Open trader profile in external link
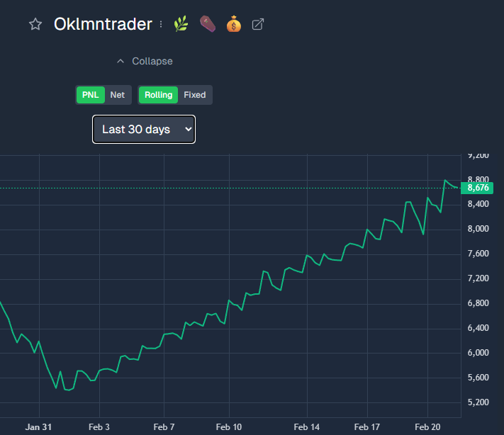504x435 pixels. [x=258, y=24]
